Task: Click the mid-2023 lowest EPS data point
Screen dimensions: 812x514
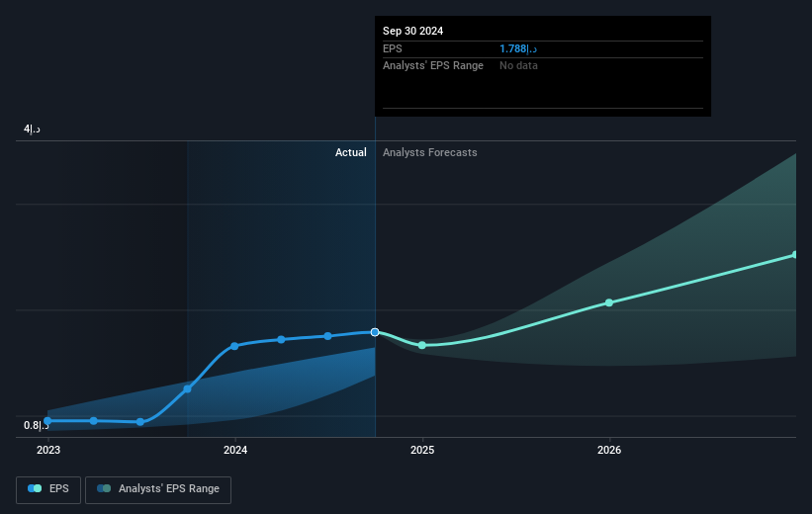Action: tap(139, 422)
